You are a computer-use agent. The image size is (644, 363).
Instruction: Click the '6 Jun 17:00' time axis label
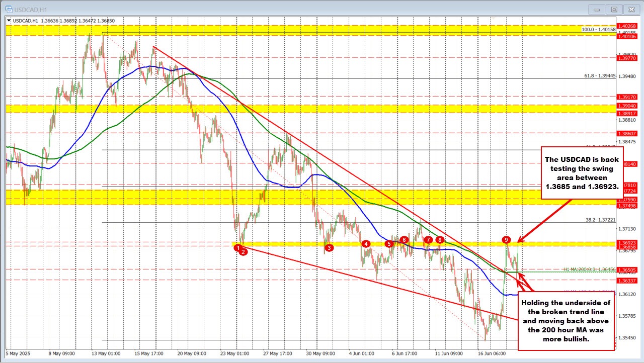click(x=406, y=353)
